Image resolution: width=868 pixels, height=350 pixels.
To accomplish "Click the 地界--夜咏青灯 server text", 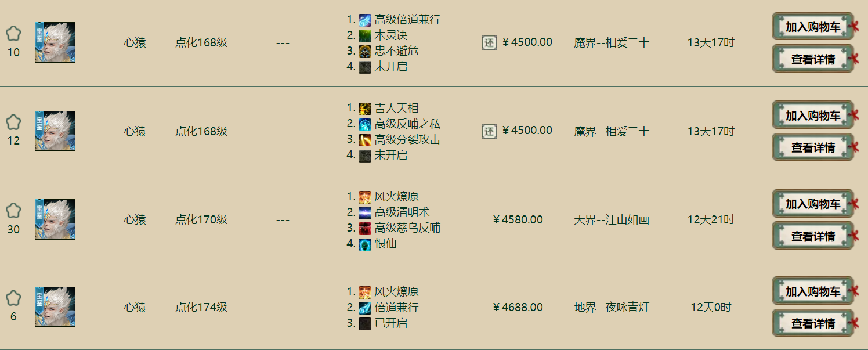I will 611,307.
